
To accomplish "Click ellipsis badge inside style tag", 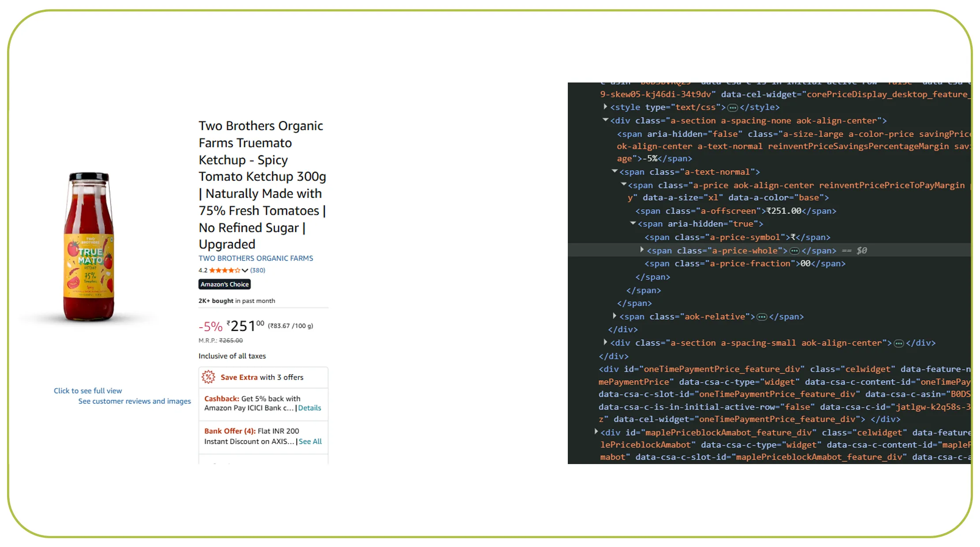I will [x=733, y=108].
